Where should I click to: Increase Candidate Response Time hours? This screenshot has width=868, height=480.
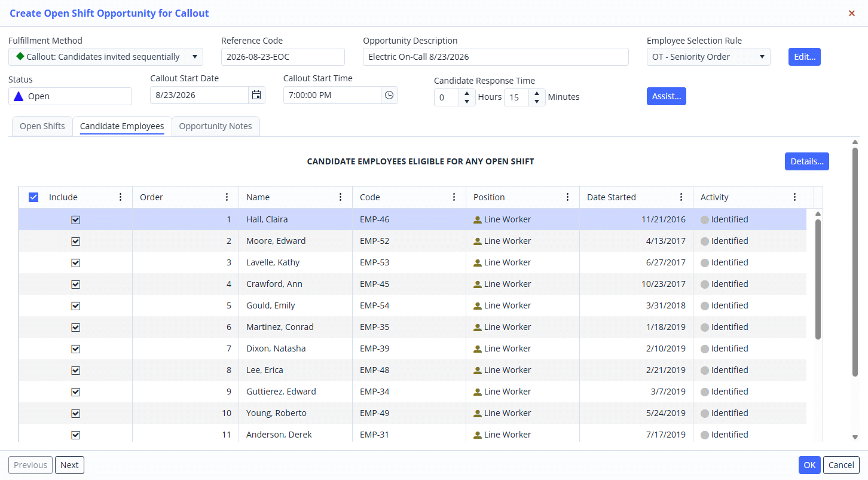click(x=467, y=93)
